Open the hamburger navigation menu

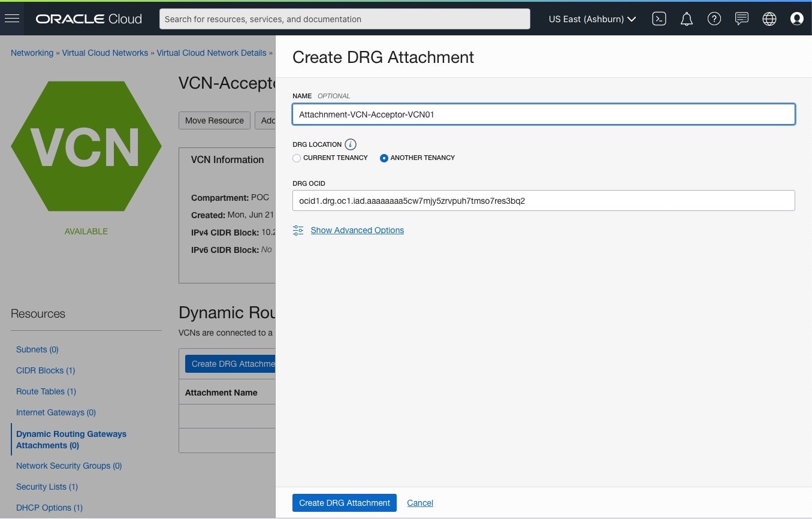(x=12, y=19)
